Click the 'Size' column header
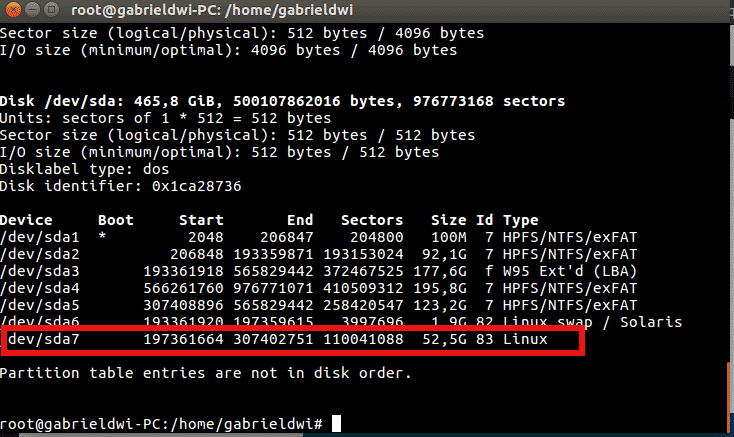Image resolution: width=734 pixels, height=437 pixels. pyautogui.click(x=448, y=220)
